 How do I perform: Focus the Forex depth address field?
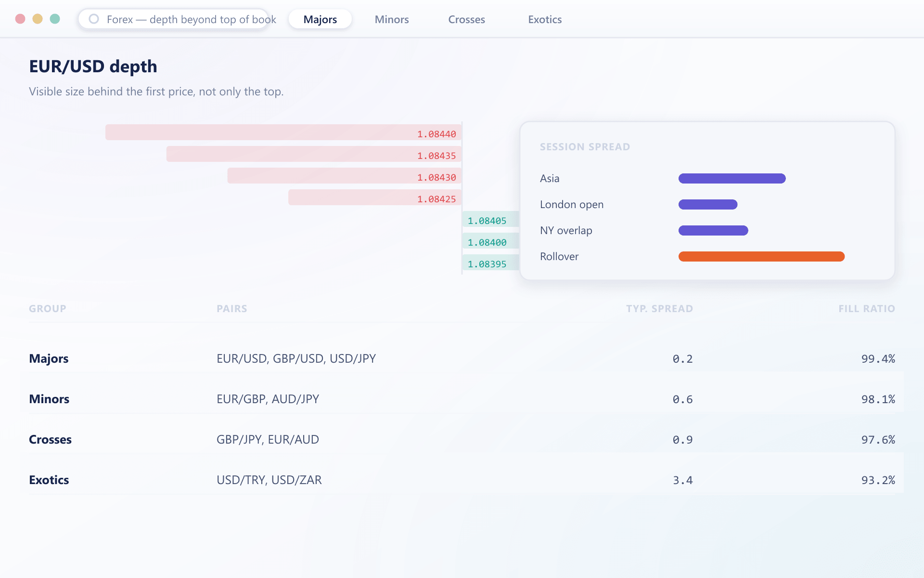tap(174, 19)
